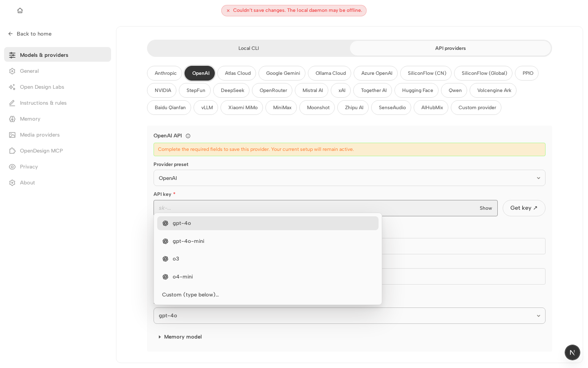
Task: Choose the Hugging Face provider
Action: point(416,90)
